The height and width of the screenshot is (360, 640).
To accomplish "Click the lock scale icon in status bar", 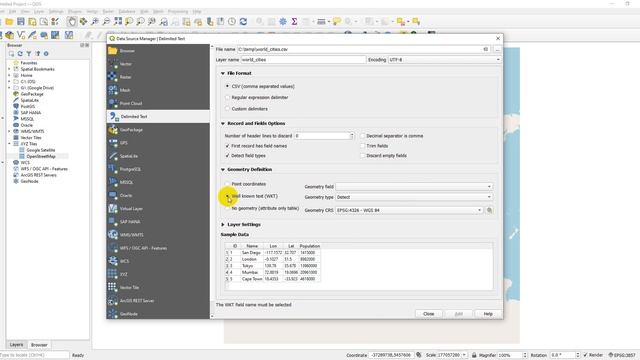I will coord(474,355).
